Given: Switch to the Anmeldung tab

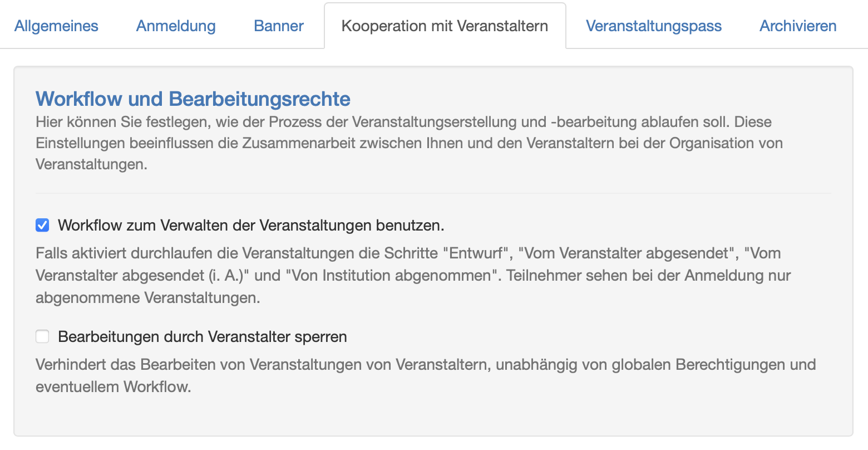Looking at the screenshot, I should 176,26.
